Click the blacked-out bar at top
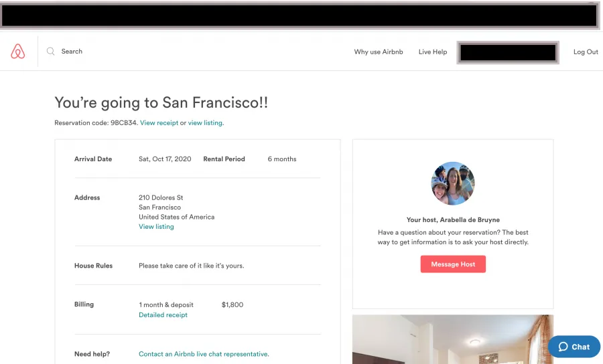This screenshot has height=364, width=603. 299,16
